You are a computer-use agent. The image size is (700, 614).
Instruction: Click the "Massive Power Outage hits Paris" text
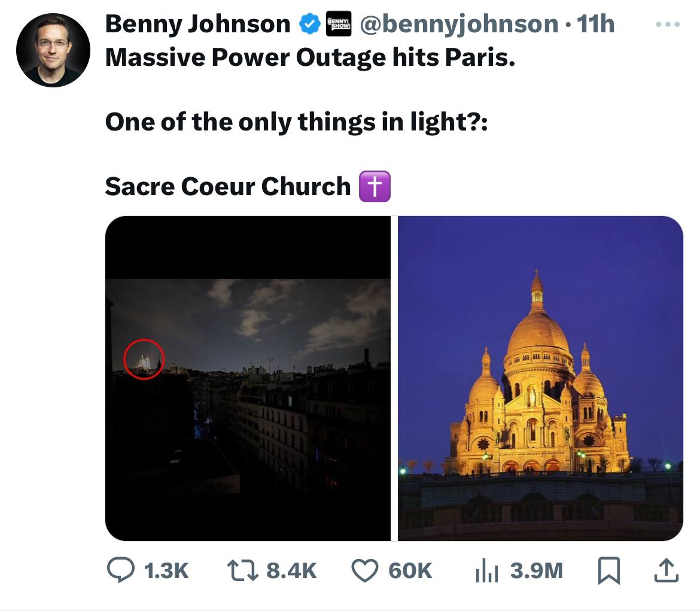310,57
